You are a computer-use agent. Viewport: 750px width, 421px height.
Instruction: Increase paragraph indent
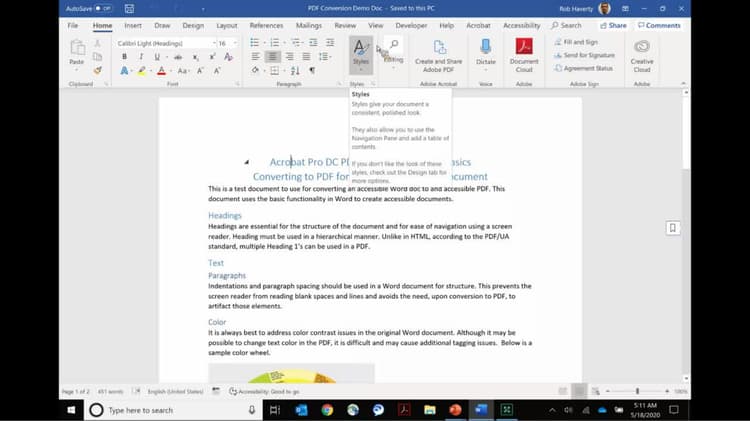coord(330,43)
